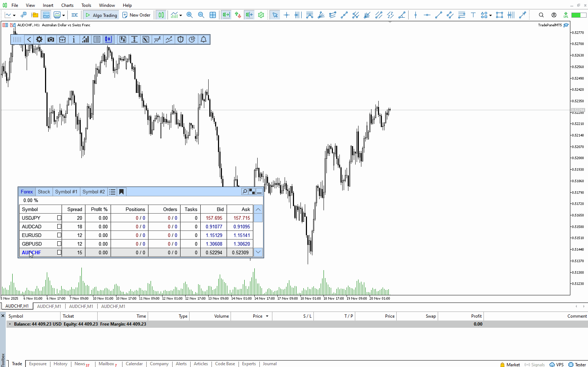Tick the GBPUSD row checkbox

point(59,244)
